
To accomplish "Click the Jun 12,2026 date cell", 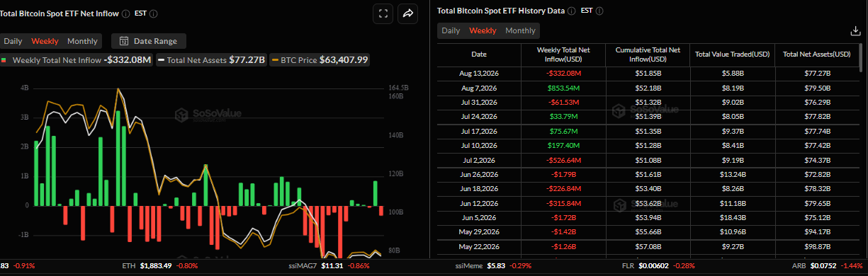I will (x=479, y=203).
